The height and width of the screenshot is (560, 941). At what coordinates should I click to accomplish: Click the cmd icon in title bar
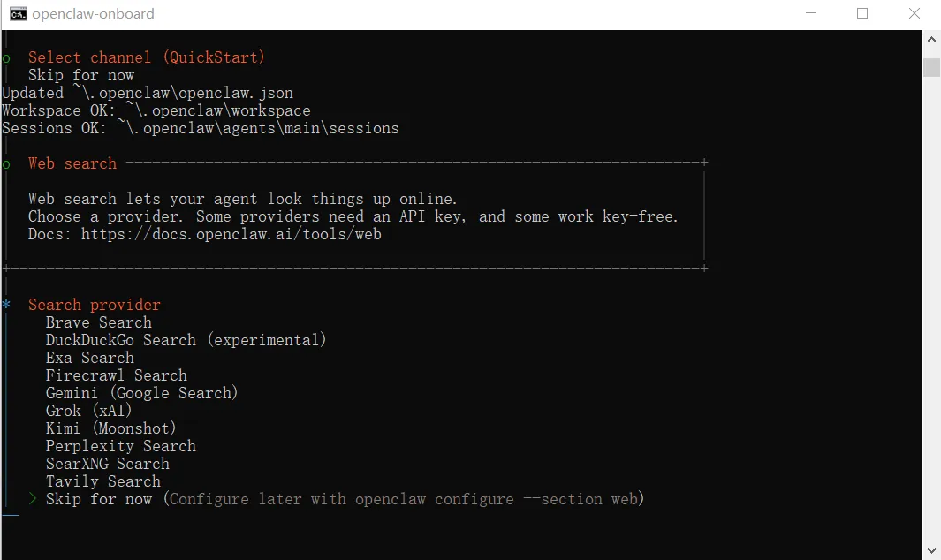click(x=18, y=13)
